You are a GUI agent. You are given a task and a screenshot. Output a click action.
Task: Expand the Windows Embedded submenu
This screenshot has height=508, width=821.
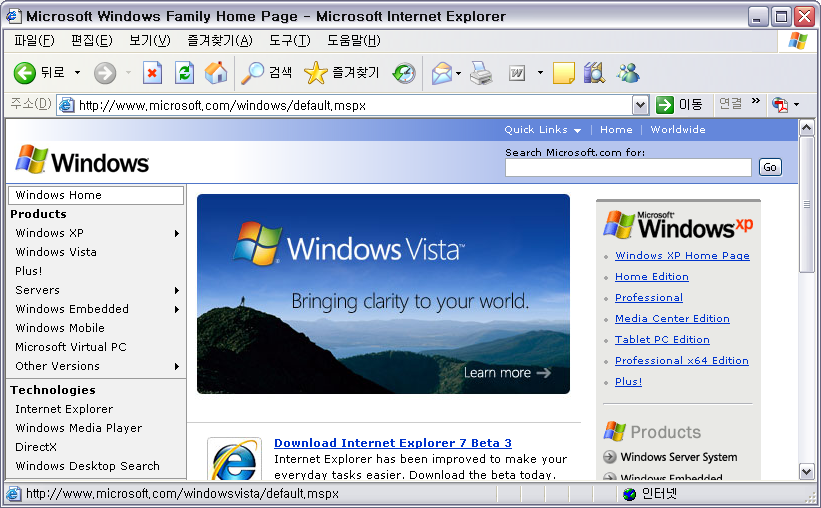(177, 310)
